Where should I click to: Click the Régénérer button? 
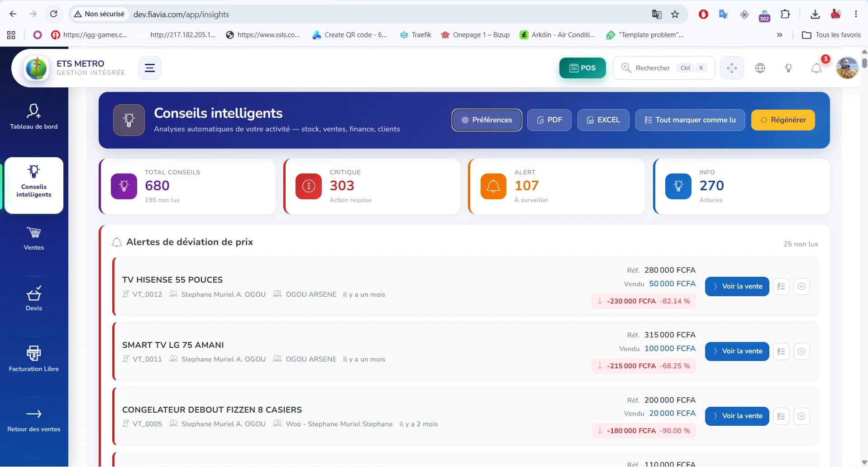click(x=783, y=120)
